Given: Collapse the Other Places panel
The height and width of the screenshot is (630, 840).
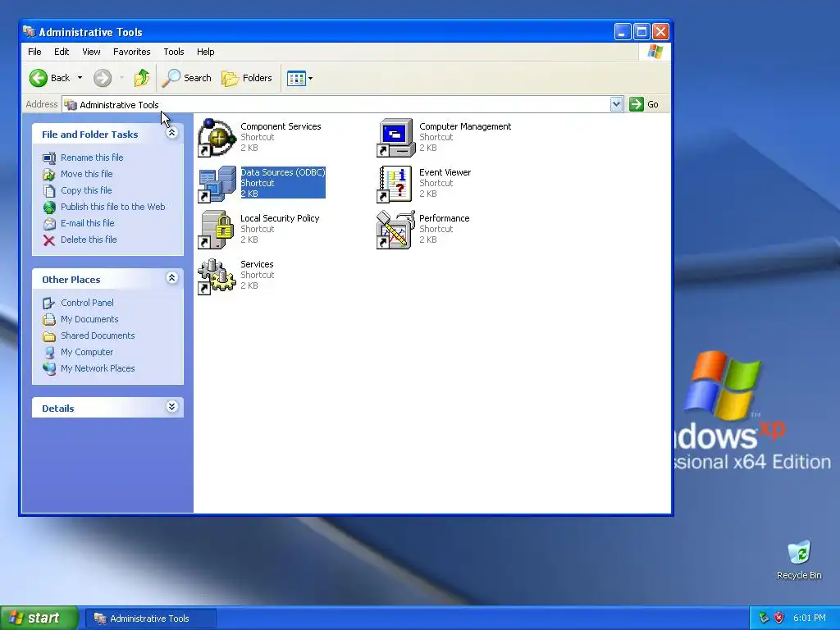Looking at the screenshot, I should tap(171, 278).
